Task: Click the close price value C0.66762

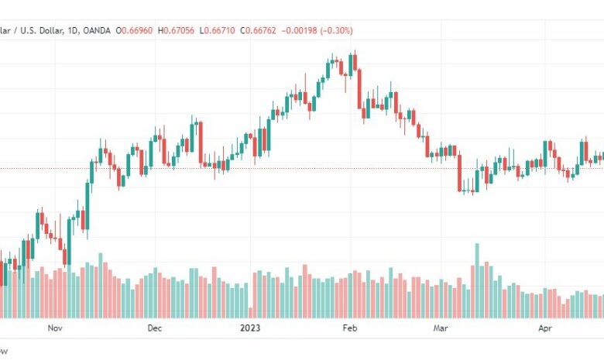Action: tap(258, 30)
